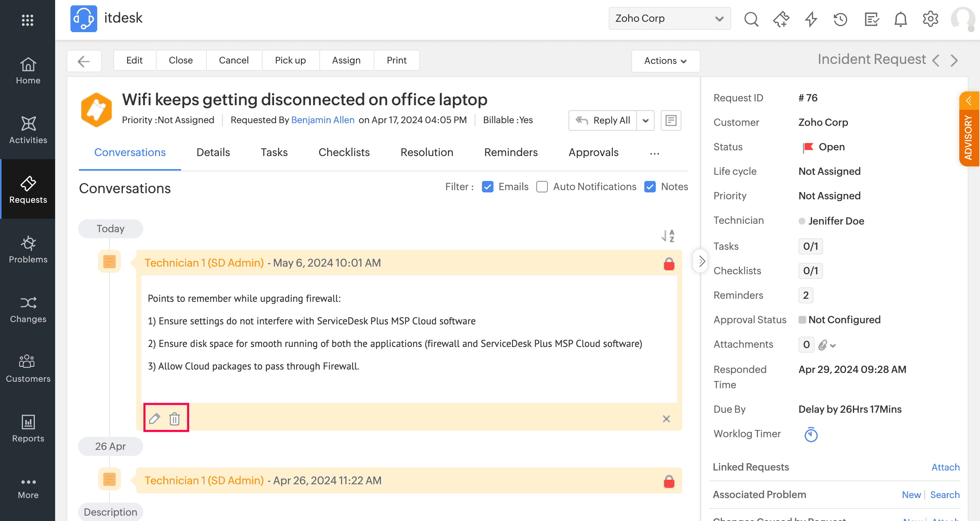Switch to the Checklists tab

(x=344, y=152)
